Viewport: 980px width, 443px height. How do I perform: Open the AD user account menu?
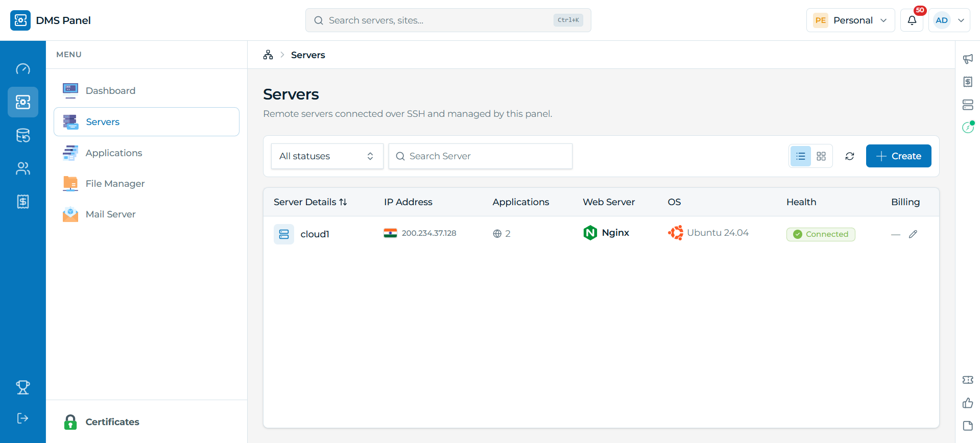(x=949, y=20)
